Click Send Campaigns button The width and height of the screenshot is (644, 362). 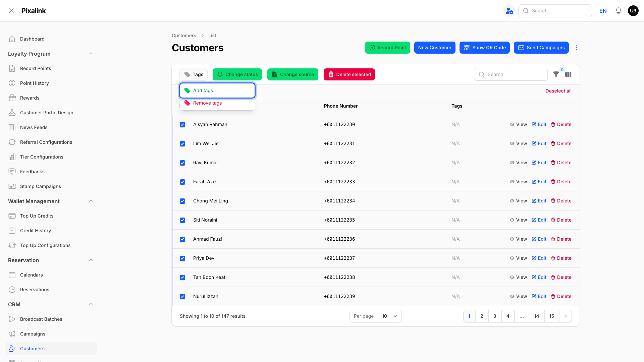tap(541, 48)
